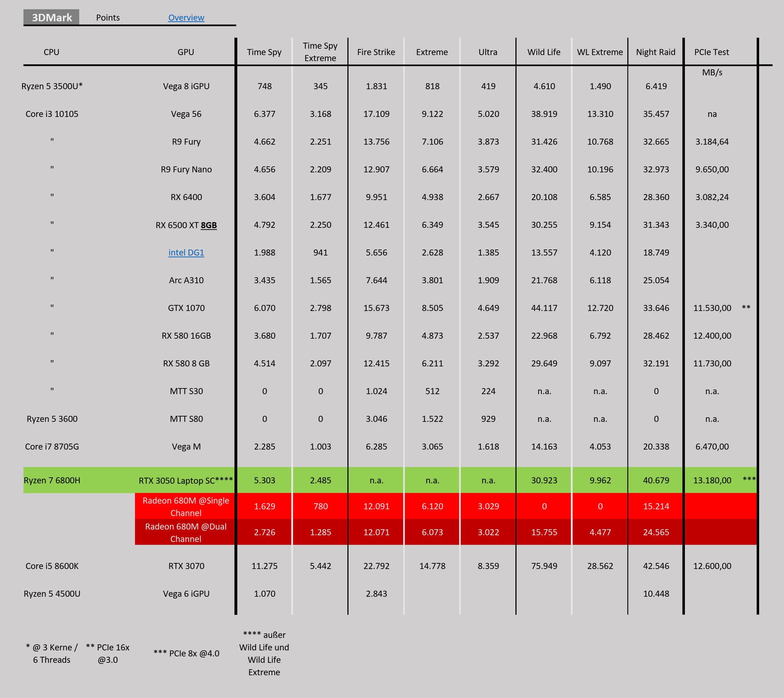Click the Points label
The image size is (784, 698).
click(x=108, y=18)
